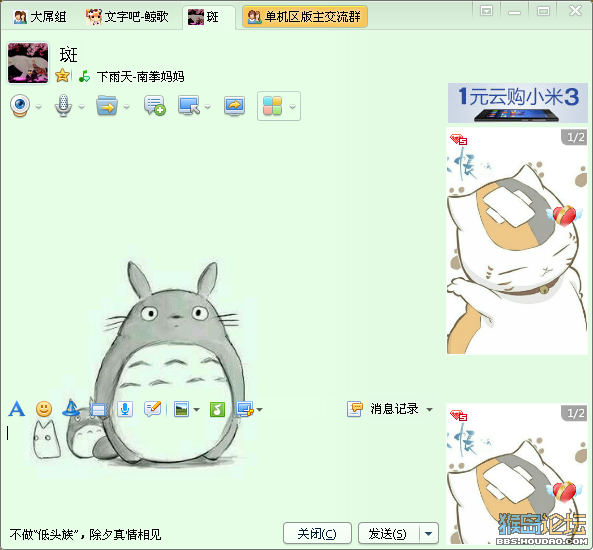Open remote desktop control icon
Viewport: 593px width, 550px height.
(189, 106)
